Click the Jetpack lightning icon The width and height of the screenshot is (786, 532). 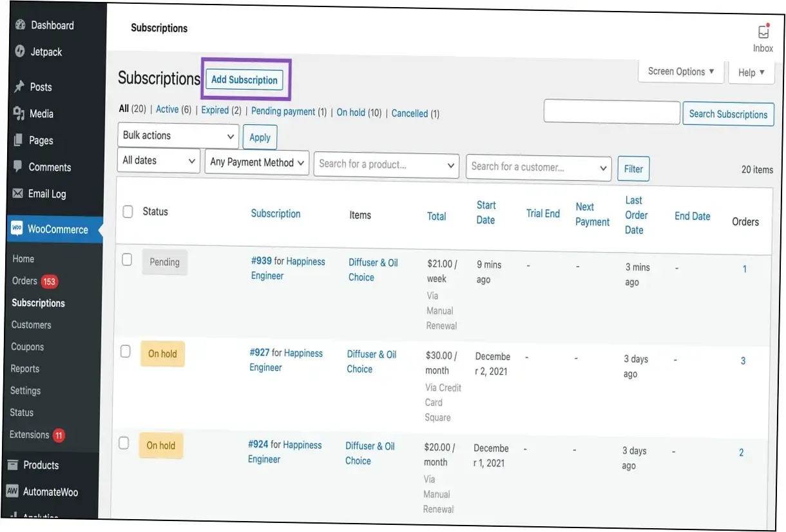(20, 52)
